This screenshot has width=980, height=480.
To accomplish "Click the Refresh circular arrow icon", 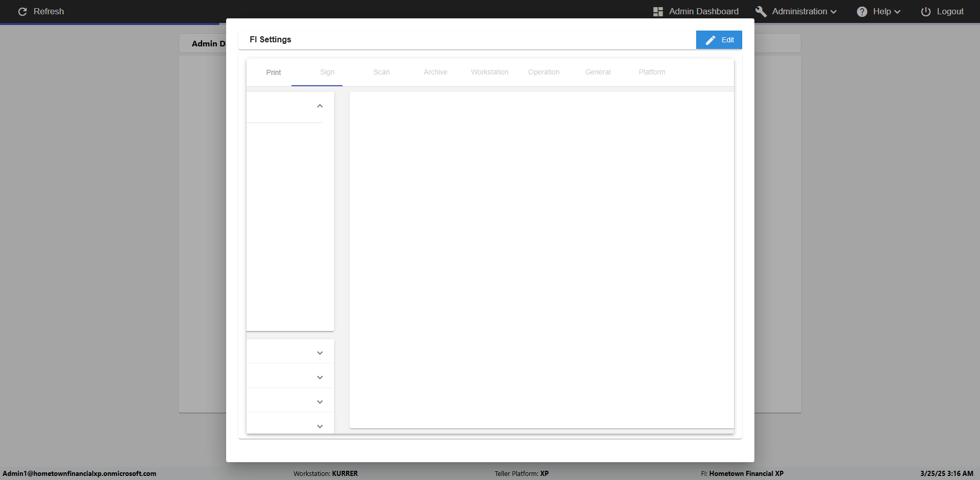I will click(22, 11).
